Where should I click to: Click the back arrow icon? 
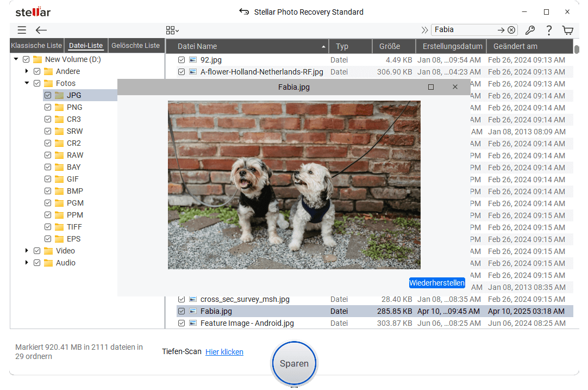(41, 30)
